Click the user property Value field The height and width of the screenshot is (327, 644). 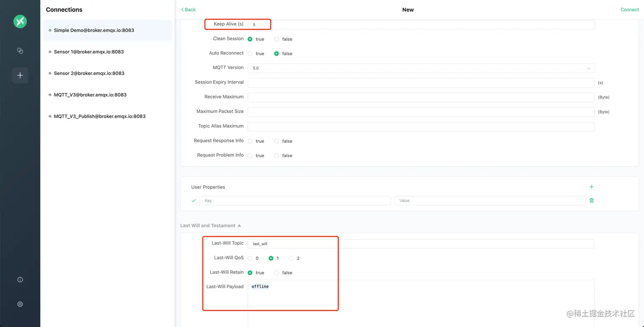[489, 200]
